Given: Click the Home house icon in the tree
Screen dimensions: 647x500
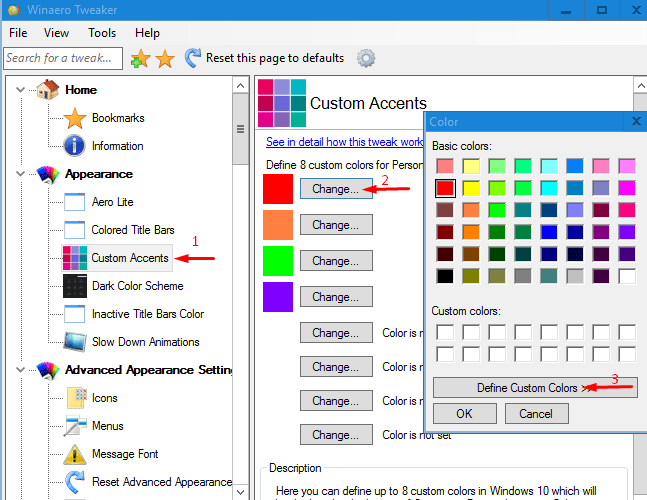Looking at the screenshot, I should (48, 90).
